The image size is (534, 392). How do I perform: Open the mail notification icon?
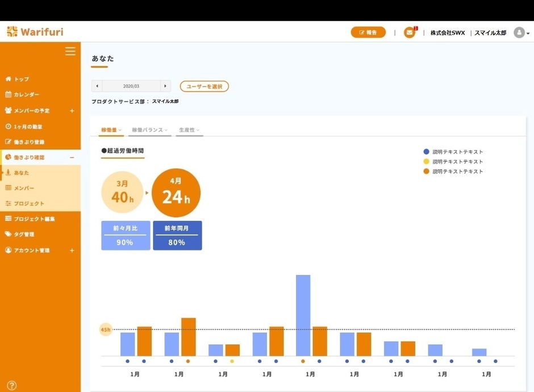(409, 32)
